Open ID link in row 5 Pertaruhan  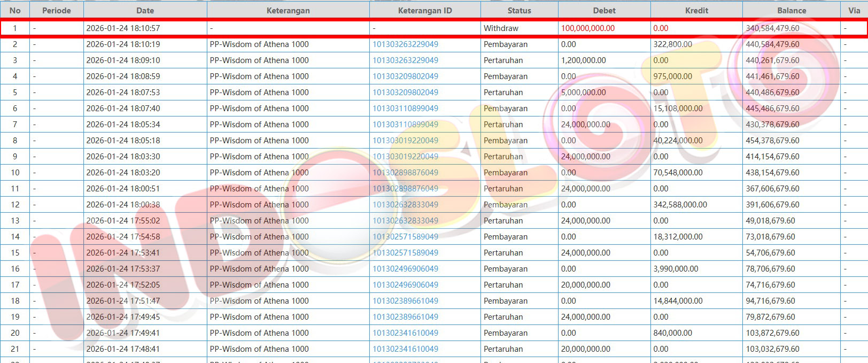[x=405, y=92]
